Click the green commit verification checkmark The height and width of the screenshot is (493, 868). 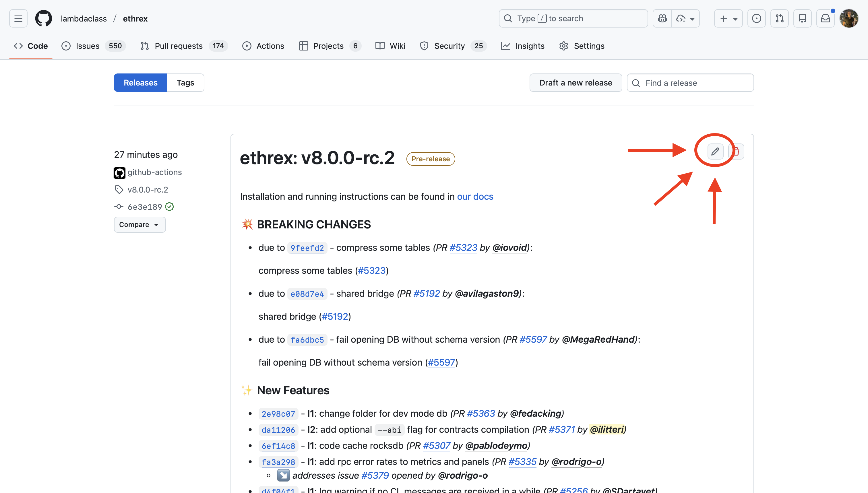pyautogui.click(x=170, y=207)
